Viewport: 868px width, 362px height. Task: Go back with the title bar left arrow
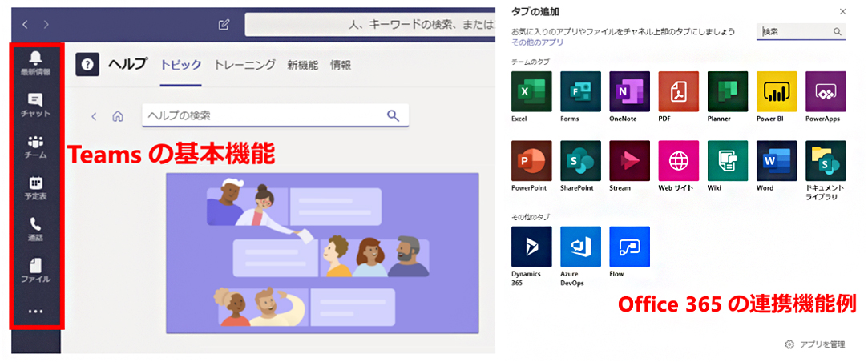[x=25, y=24]
